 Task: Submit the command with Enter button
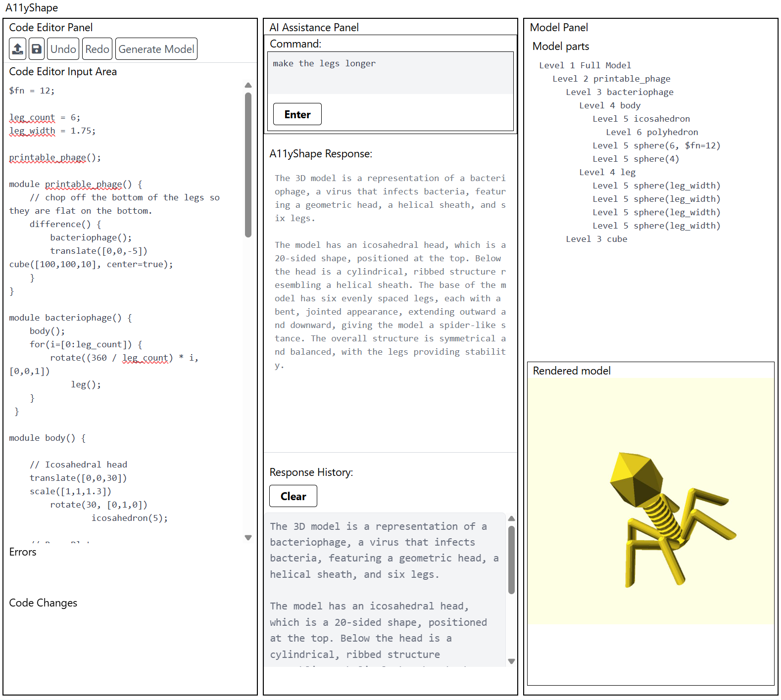coord(297,114)
